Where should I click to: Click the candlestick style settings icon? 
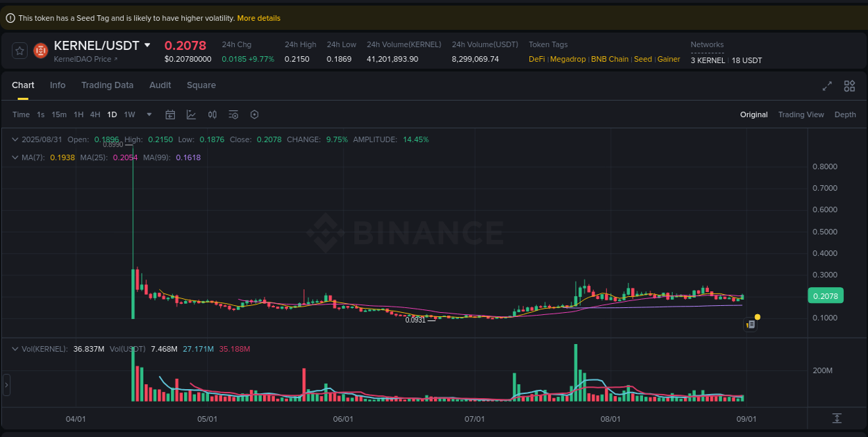click(212, 114)
